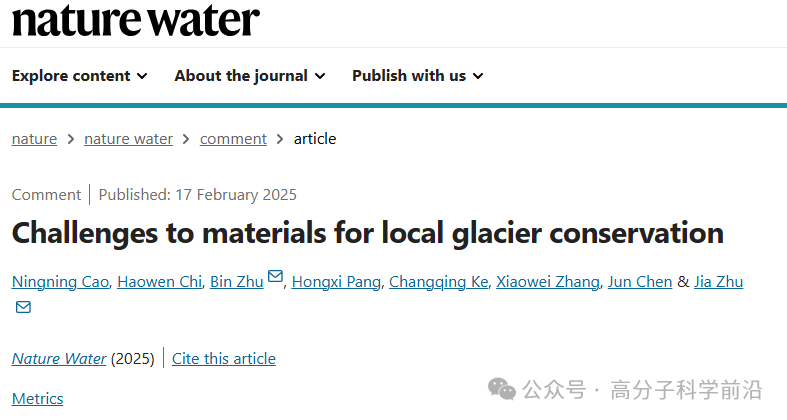The height and width of the screenshot is (420, 787).
Task: Click the nature water logo
Action: pyautogui.click(x=136, y=20)
